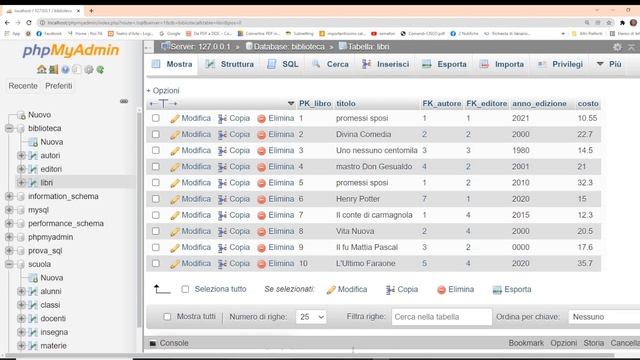
Task: Expand the autori table node
Action: (x=21, y=156)
